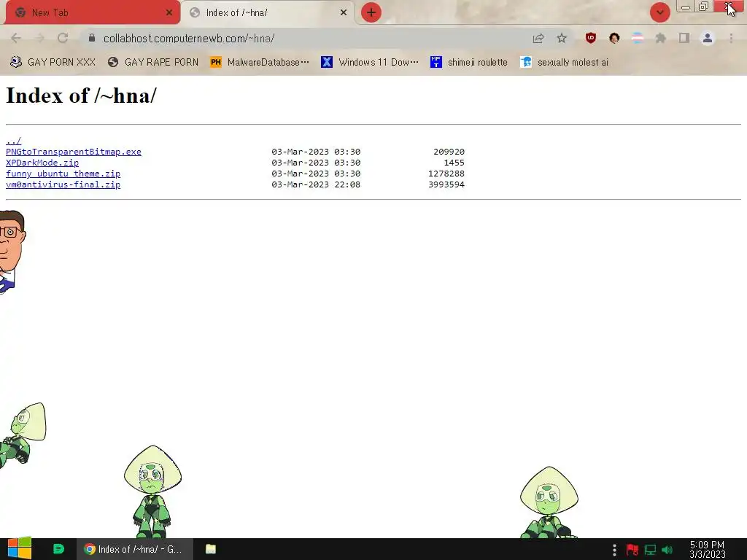Image resolution: width=747 pixels, height=560 pixels.
Task: Show hidden tray icons via three dots
Action: [x=614, y=550]
